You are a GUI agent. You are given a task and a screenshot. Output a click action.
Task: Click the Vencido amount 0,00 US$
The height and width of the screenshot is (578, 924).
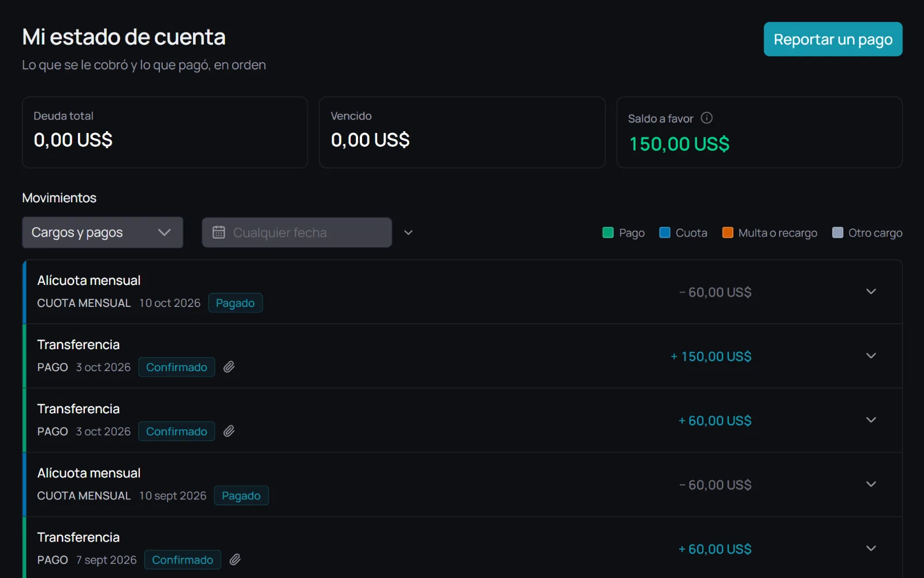click(x=370, y=140)
